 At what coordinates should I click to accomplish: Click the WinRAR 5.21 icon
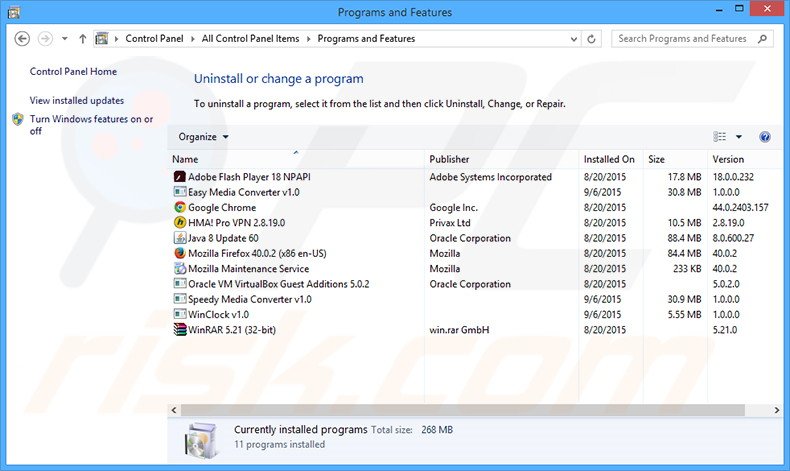180,330
